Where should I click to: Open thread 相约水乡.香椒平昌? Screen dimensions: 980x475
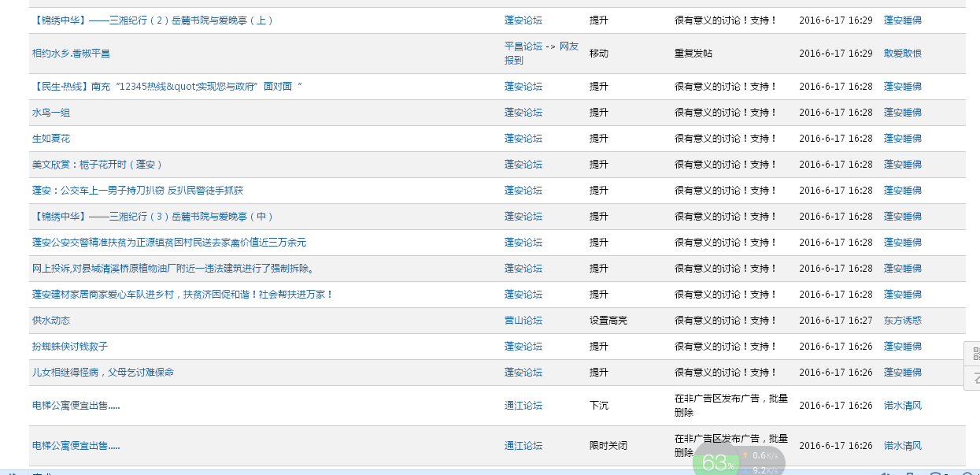(x=71, y=54)
